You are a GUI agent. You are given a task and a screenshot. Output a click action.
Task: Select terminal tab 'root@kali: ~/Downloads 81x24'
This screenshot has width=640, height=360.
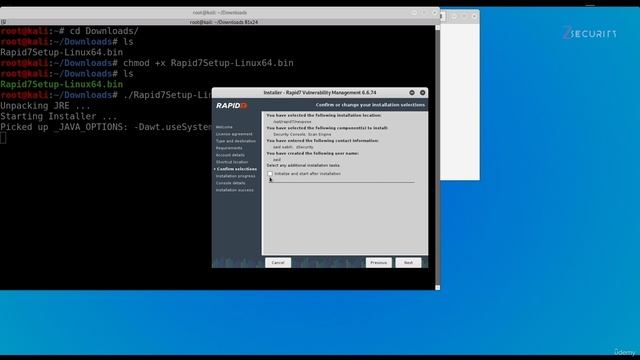(224, 22)
